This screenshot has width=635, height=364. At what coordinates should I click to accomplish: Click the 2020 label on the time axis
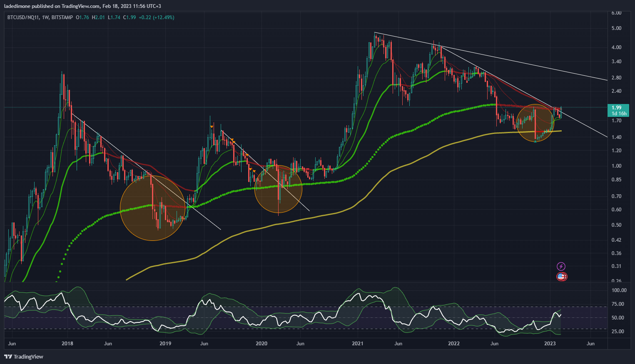pyautogui.click(x=261, y=344)
